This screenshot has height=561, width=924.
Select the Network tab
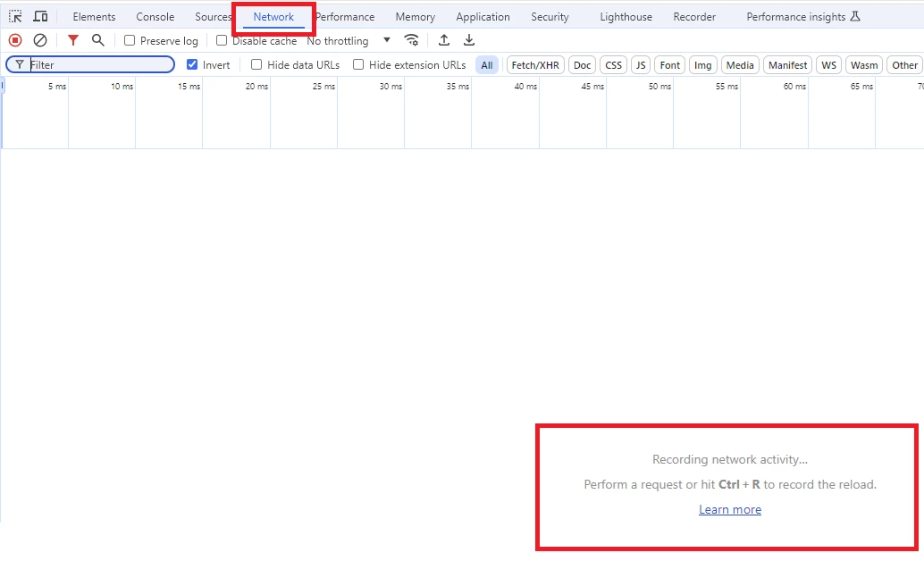tap(273, 17)
